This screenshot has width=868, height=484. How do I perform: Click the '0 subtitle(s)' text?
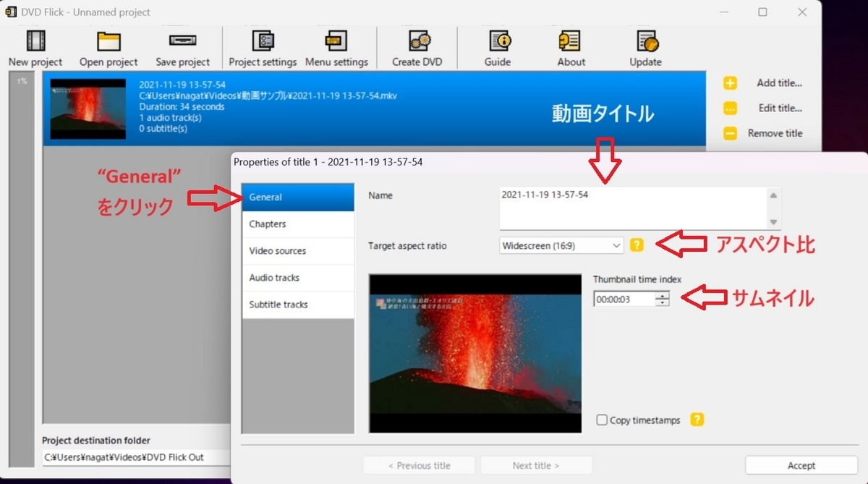coord(163,129)
